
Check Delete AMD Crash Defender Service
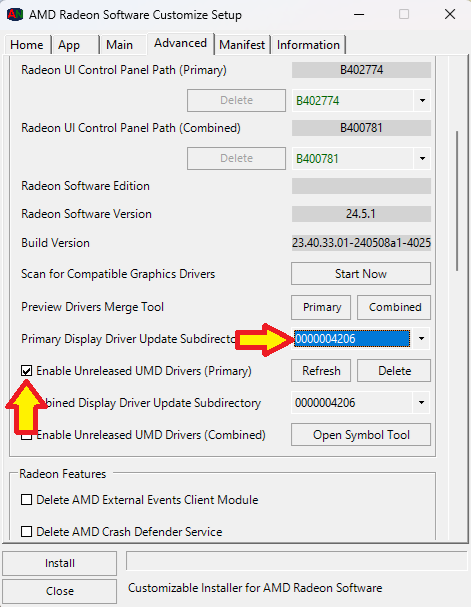click(26, 532)
